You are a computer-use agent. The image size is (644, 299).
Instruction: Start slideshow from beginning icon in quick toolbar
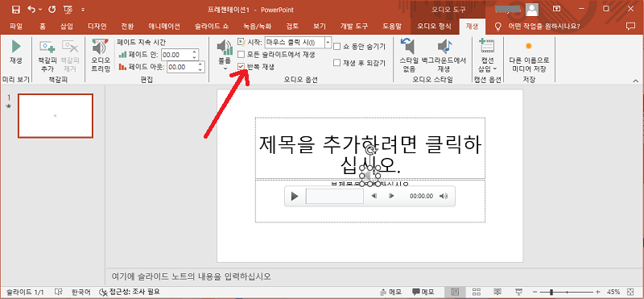(68, 9)
